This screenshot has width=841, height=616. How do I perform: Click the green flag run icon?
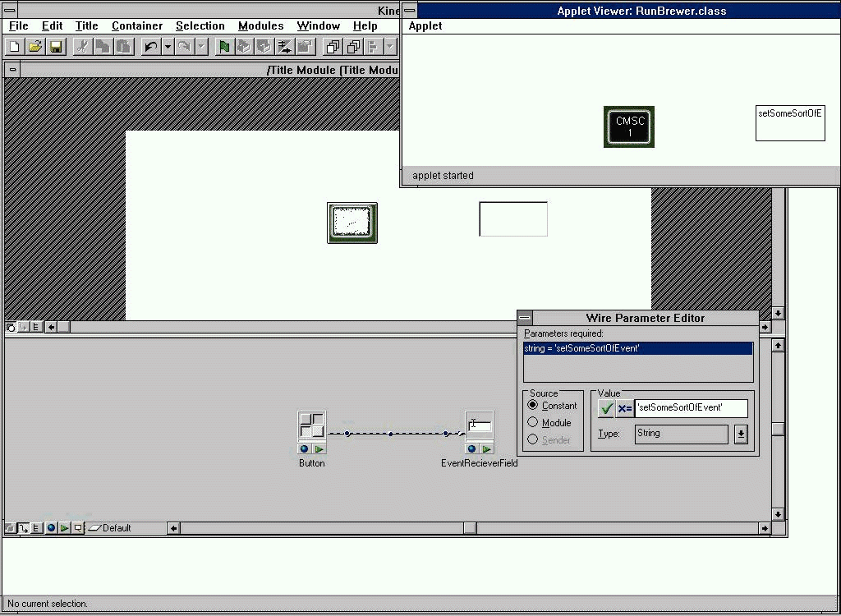coord(223,47)
